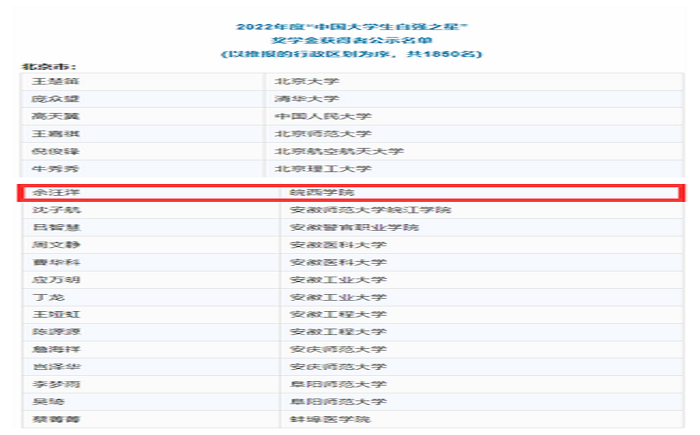Click the 北京大学 cell
This screenshot has width=700, height=435.
pos(300,81)
